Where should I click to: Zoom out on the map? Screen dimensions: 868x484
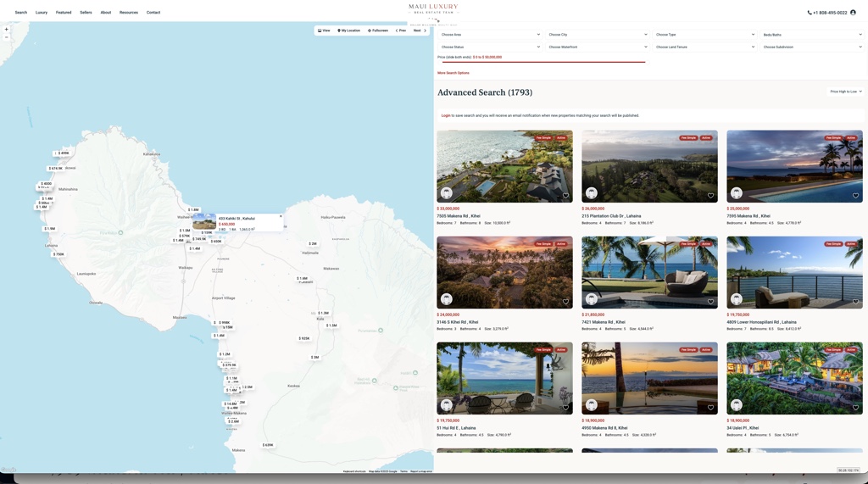[6, 38]
